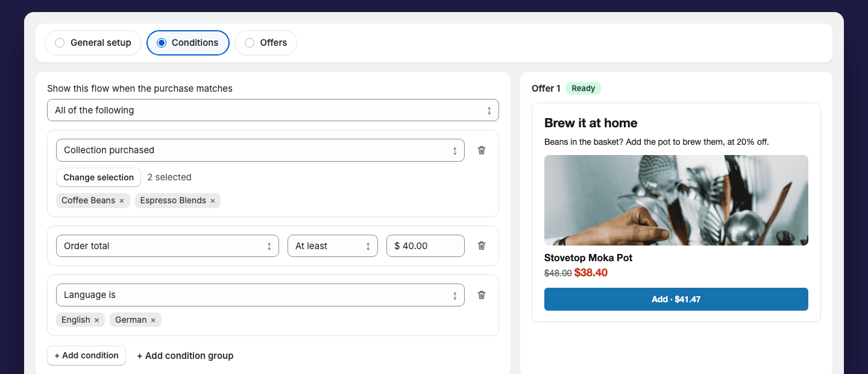This screenshot has width=868, height=374.
Task: Click the Ready status badge
Action: [x=583, y=89]
